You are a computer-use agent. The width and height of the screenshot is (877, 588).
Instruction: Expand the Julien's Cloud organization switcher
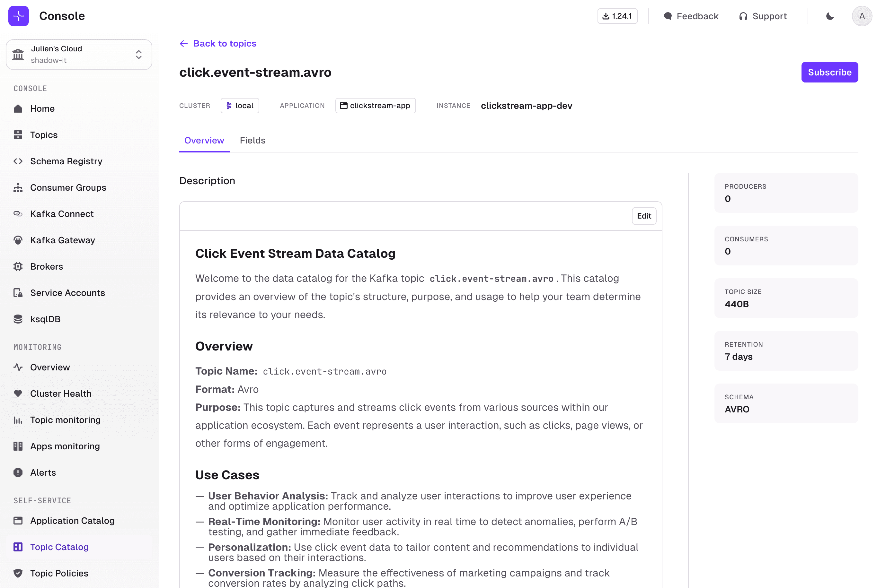79,54
